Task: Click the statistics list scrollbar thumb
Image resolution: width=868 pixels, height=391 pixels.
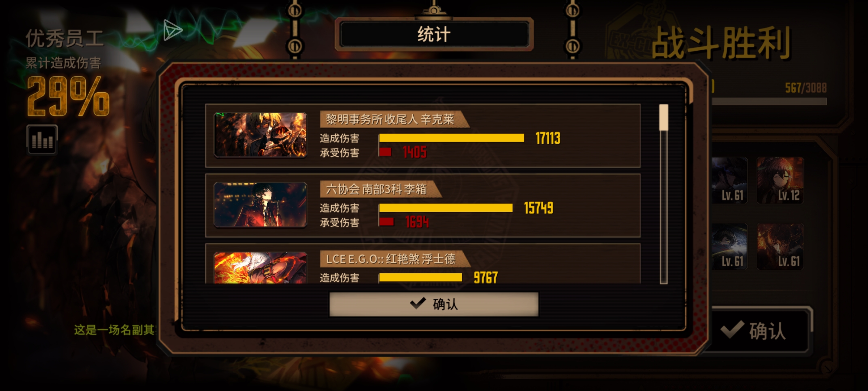Action: pyautogui.click(x=663, y=117)
